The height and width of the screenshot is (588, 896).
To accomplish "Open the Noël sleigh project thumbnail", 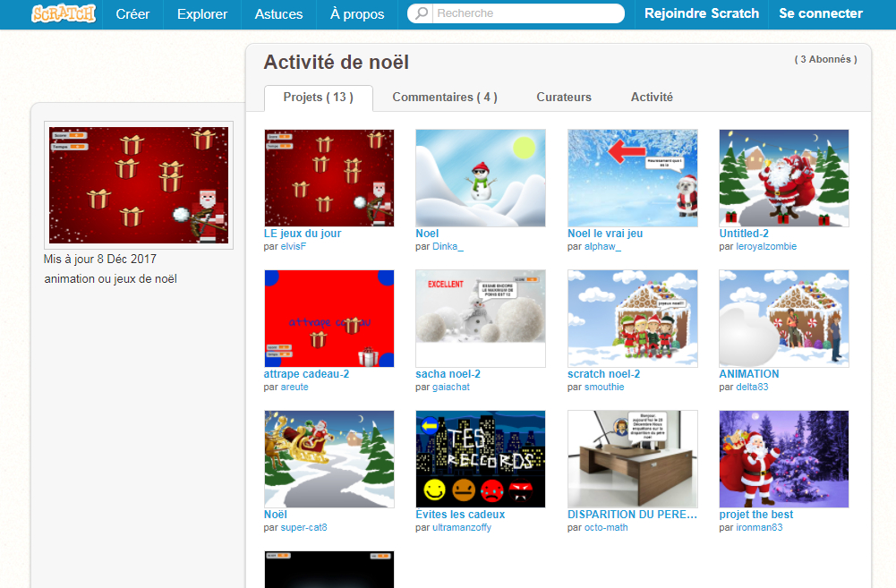I will (329, 459).
